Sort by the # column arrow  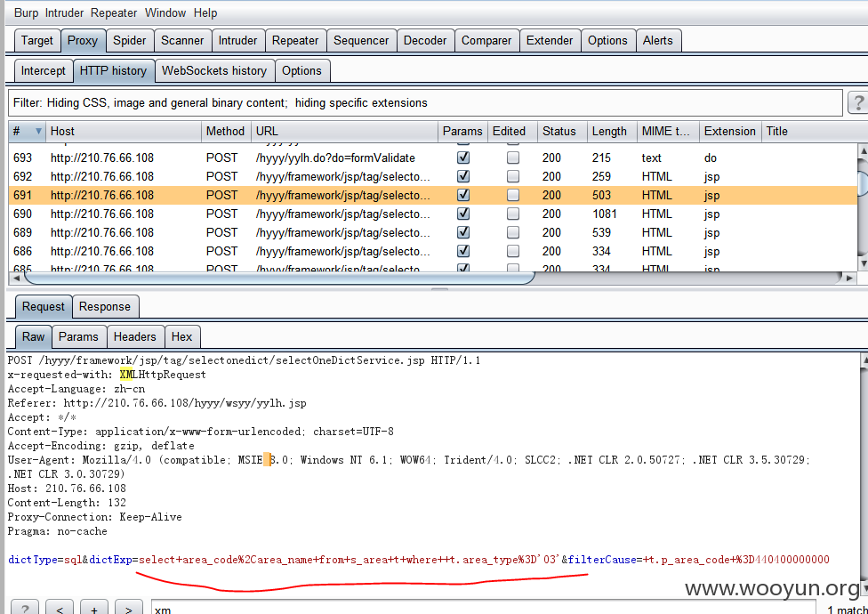tap(38, 131)
